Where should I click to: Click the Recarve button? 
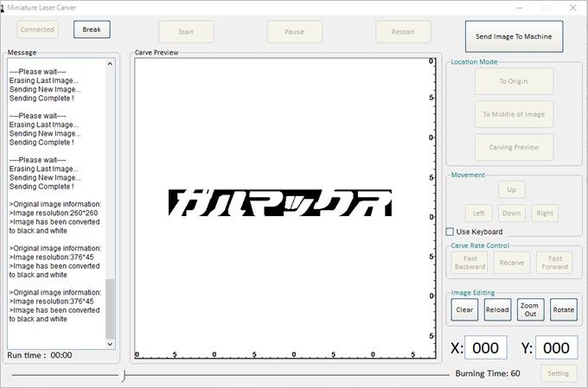[x=512, y=263]
